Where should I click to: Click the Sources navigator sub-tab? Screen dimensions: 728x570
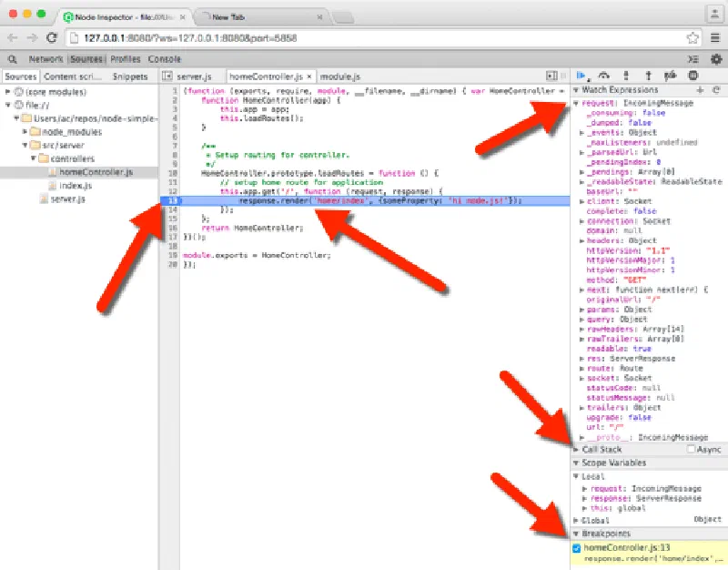coord(20,76)
